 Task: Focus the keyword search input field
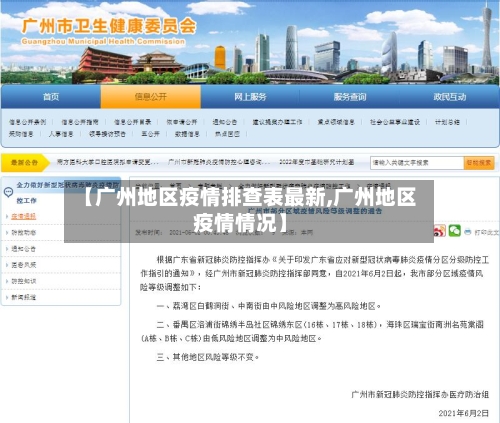[x=417, y=163]
